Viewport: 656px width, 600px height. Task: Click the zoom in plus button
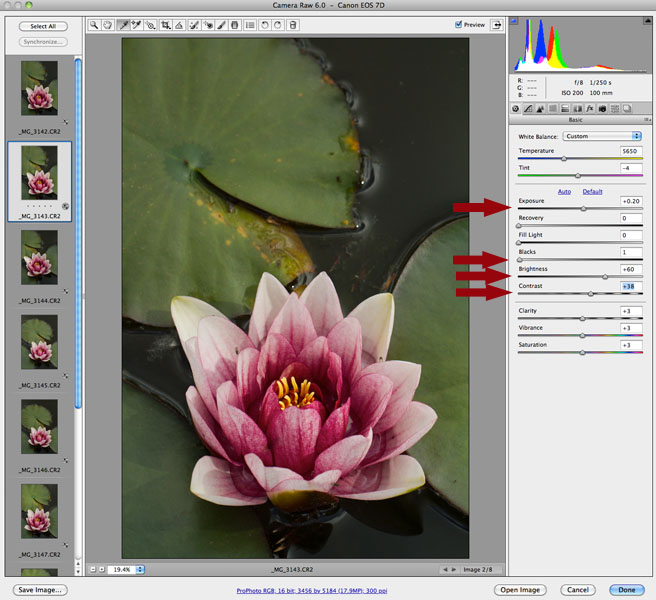click(x=101, y=569)
